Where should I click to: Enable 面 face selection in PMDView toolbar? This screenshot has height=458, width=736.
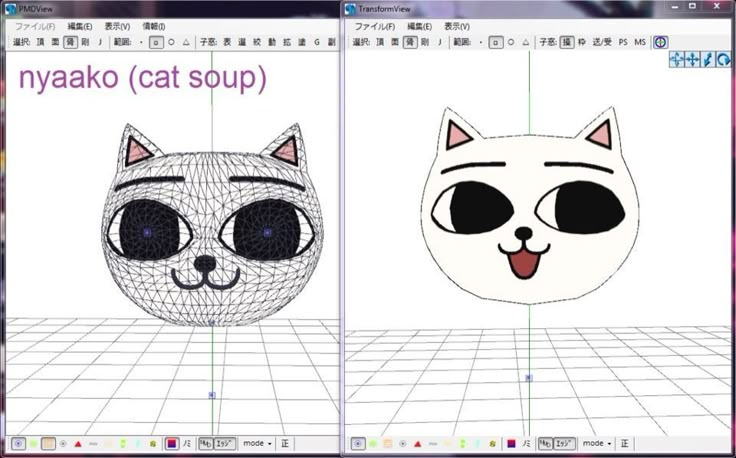point(55,42)
